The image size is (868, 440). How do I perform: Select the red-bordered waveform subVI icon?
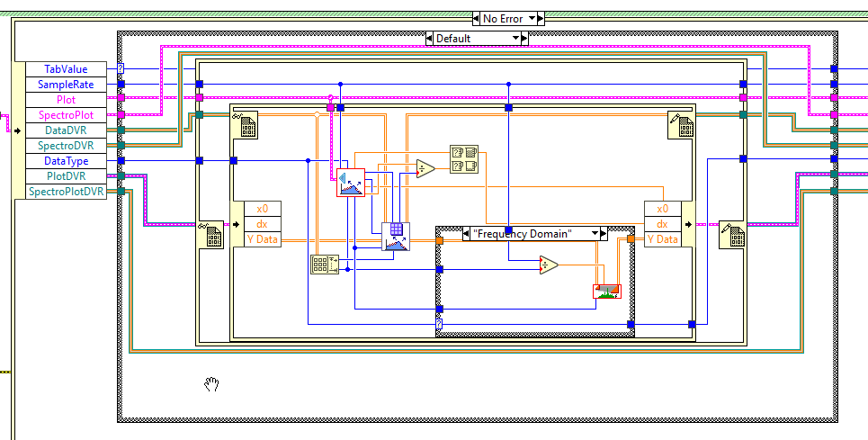(351, 183)
